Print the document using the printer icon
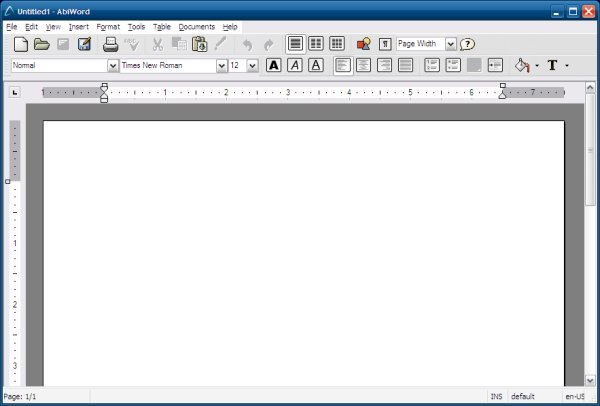Viewport: 600px width, 406px height. 111,44
